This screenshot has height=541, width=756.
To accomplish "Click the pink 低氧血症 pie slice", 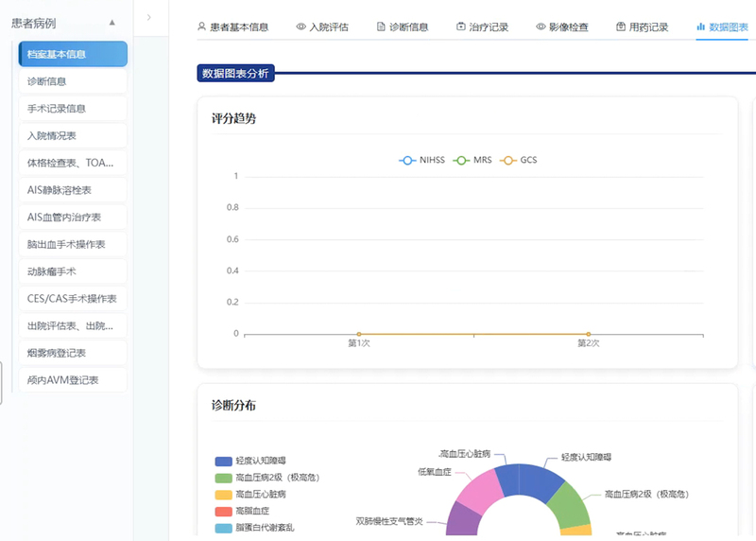I will (480, 491).
